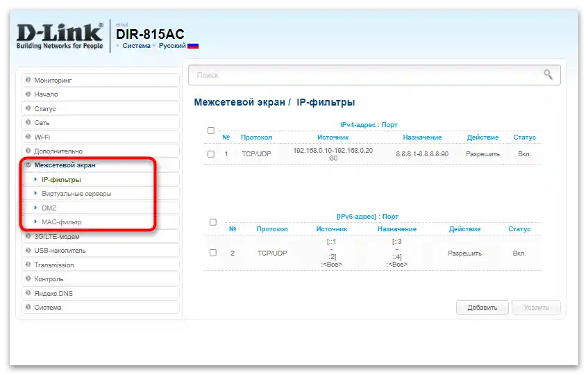Click the IPv6 Назначение column header
588x375 pixels.
(x=397, y=228)
